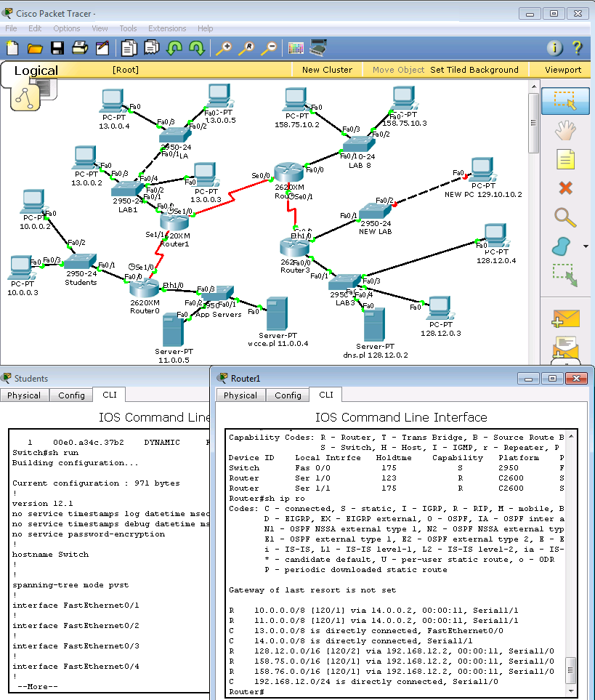Save the network with the floppy icon

pos(57,48)
